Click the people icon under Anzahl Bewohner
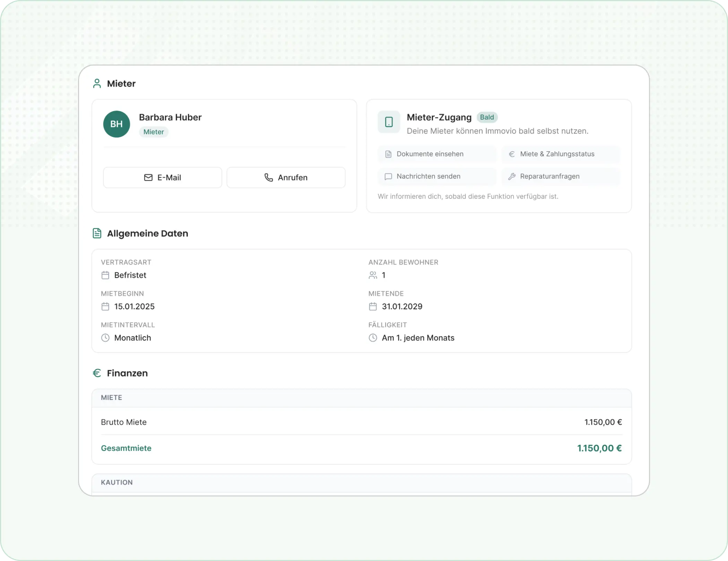 373,275
